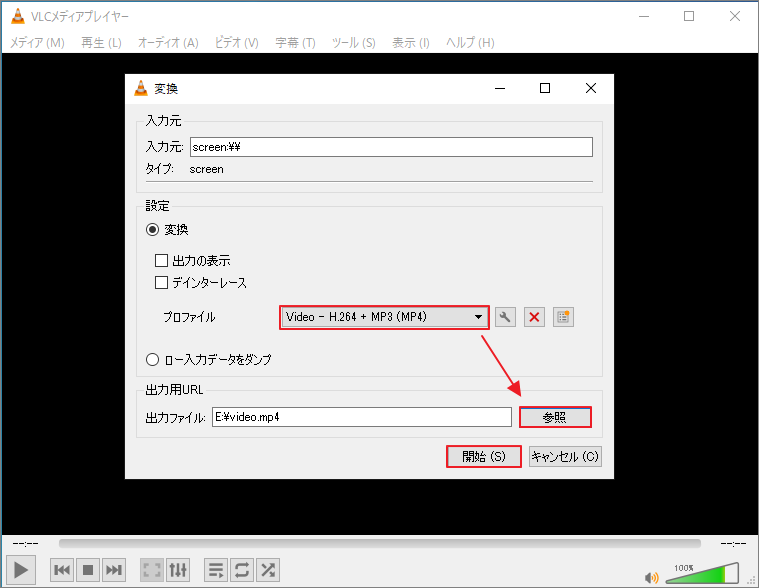The image size is (759, 588).
Task: Open the メディア (M) menu
Action: (x=37, y=43)
